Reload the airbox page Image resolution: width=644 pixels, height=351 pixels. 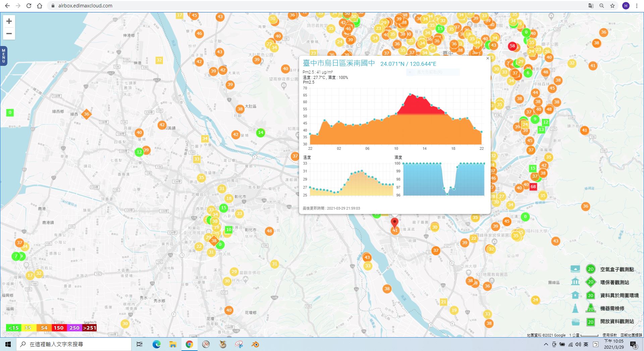(29, 6)
